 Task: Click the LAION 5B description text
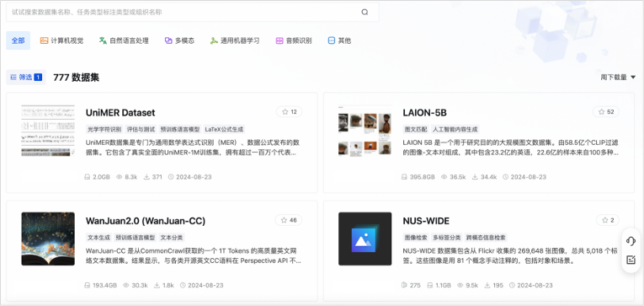[x=511, y=148]
